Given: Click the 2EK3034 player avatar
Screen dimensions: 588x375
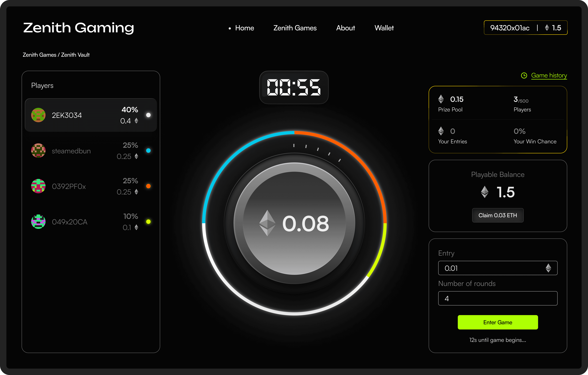Looking at the screenshot, I should 38,115.
